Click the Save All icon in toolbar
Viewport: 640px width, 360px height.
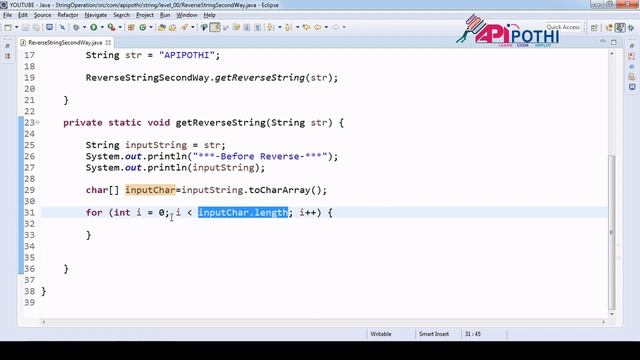tap(36, 27)
